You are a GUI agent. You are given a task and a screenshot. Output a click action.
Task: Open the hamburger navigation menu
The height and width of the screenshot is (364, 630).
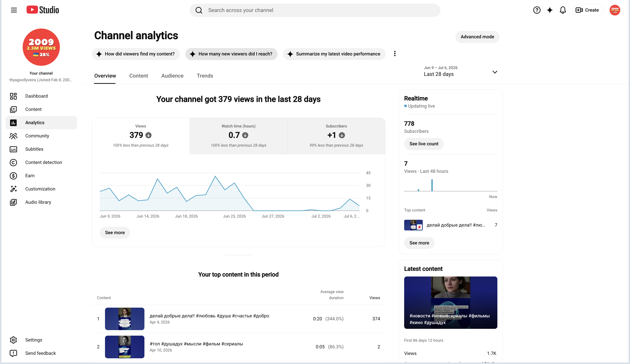coord(14,10)
